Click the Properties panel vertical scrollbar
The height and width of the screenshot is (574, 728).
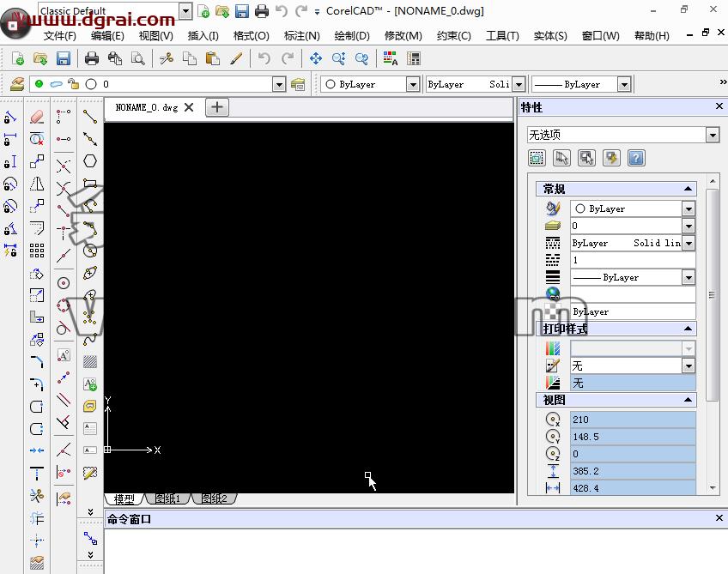tap(712, 294)
